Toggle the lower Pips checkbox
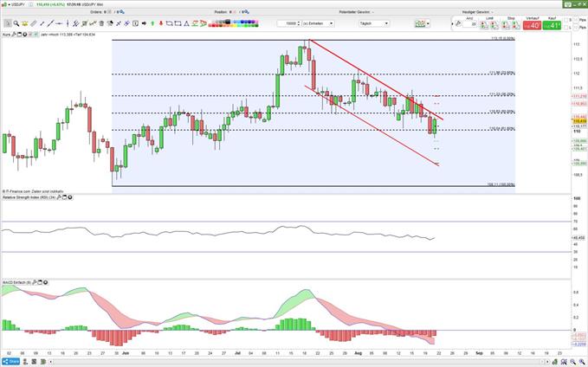 575,28
